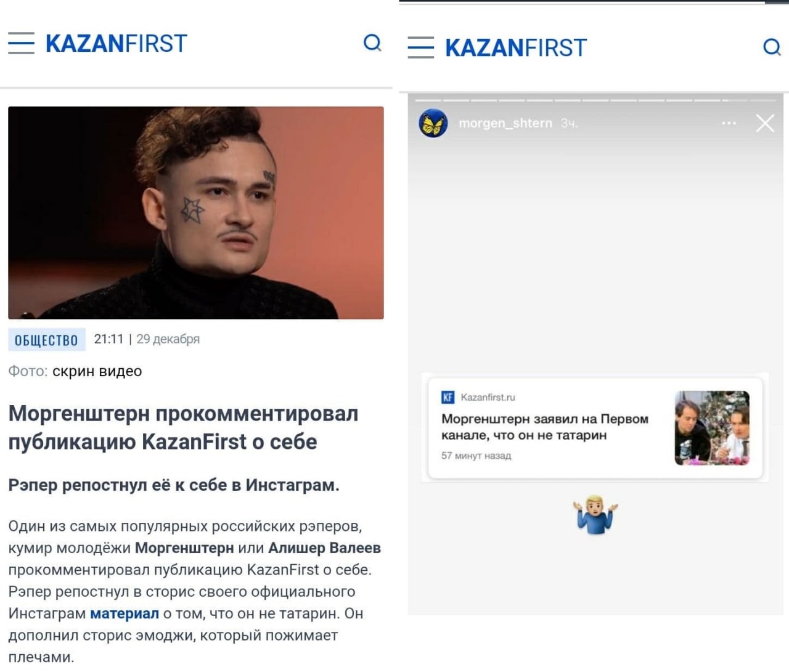Click the shrugging person emoji sticker
The height and width of the screenshot is (672, 789).
[x=595, y=514]
